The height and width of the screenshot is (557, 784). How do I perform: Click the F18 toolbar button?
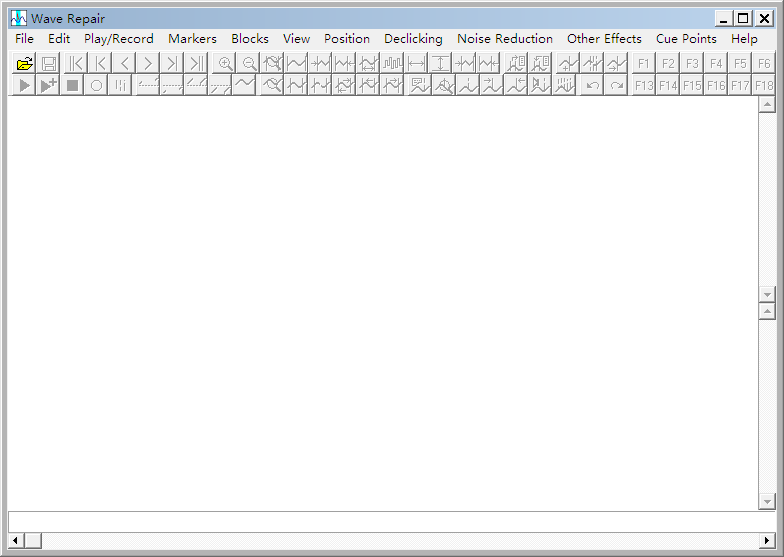coord(764,85)
